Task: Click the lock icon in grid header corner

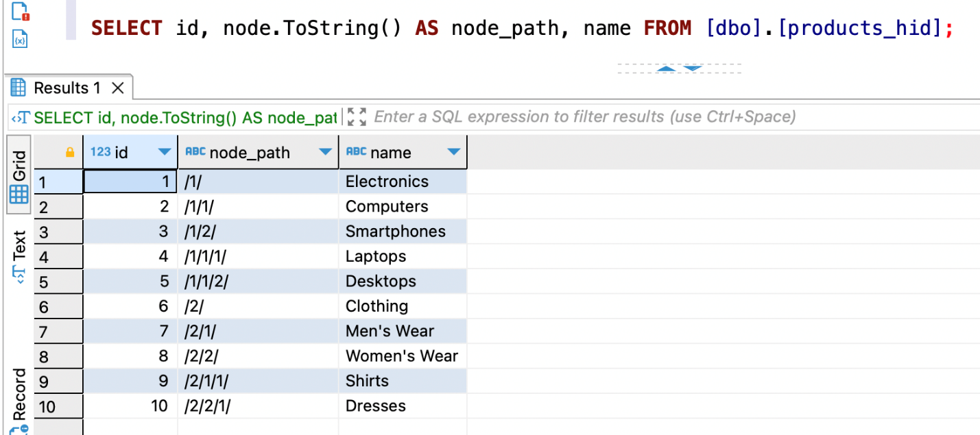Action: (x=69, y=153)
